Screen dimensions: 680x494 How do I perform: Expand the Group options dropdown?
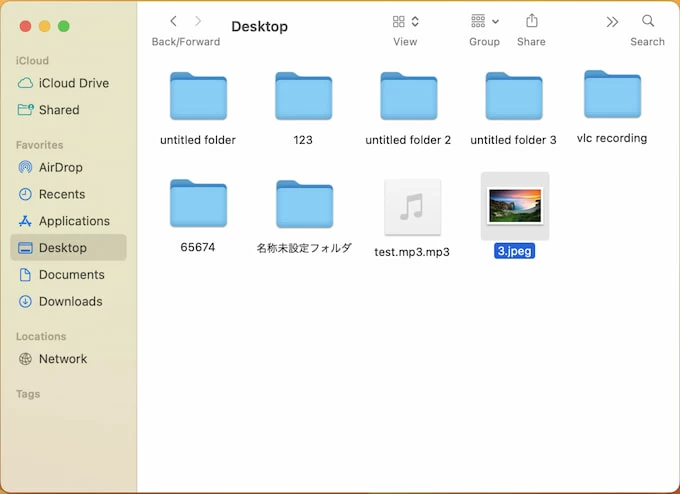click(484, 21)
